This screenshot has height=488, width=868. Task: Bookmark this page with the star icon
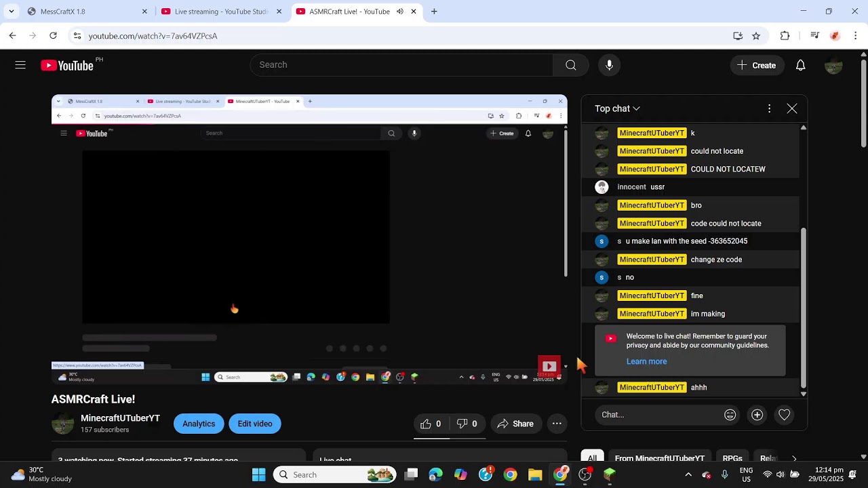[x=756, y=36]
